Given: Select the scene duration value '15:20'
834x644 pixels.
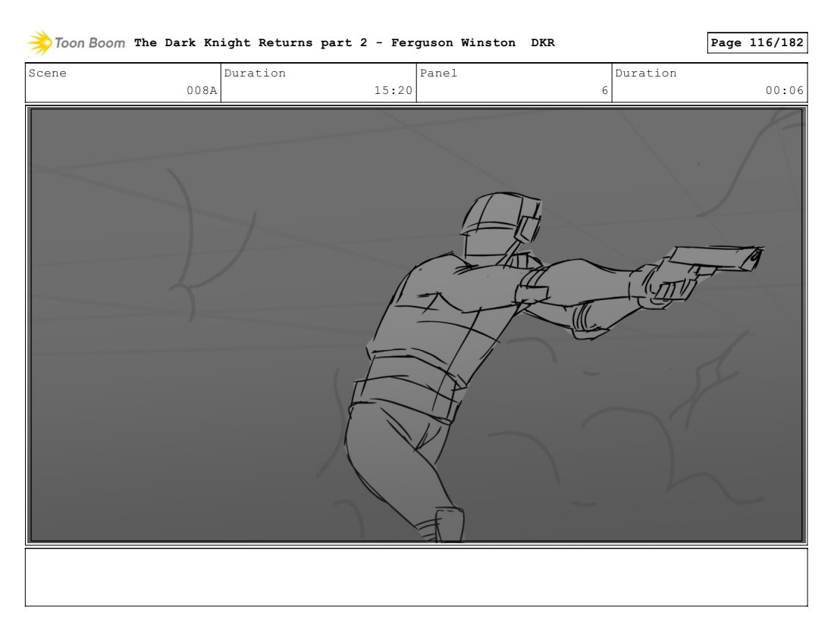Looking at the screenshot, I should pyautogui.click(x=393, y=90).
